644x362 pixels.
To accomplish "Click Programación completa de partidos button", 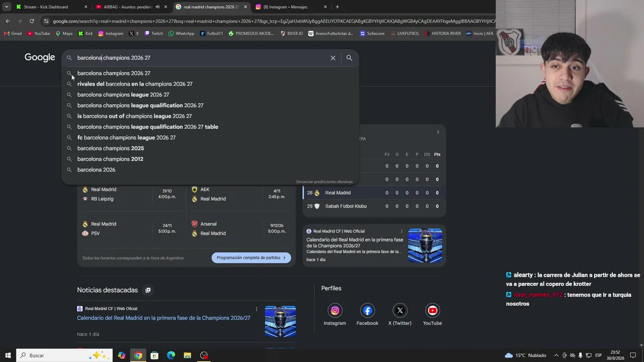I will 251,258.
